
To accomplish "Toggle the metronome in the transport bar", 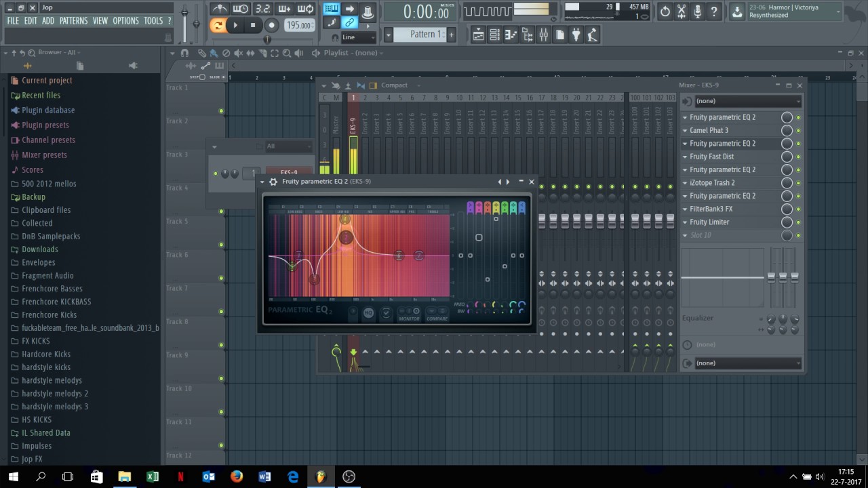I will (220, 9).
